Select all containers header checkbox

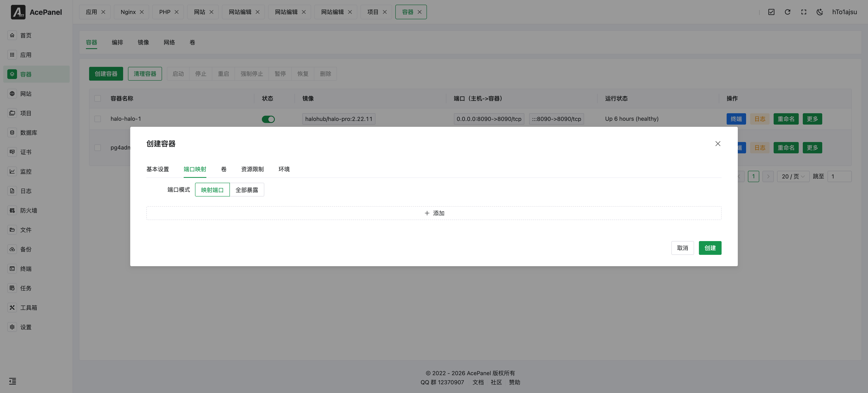pos(98,98)
